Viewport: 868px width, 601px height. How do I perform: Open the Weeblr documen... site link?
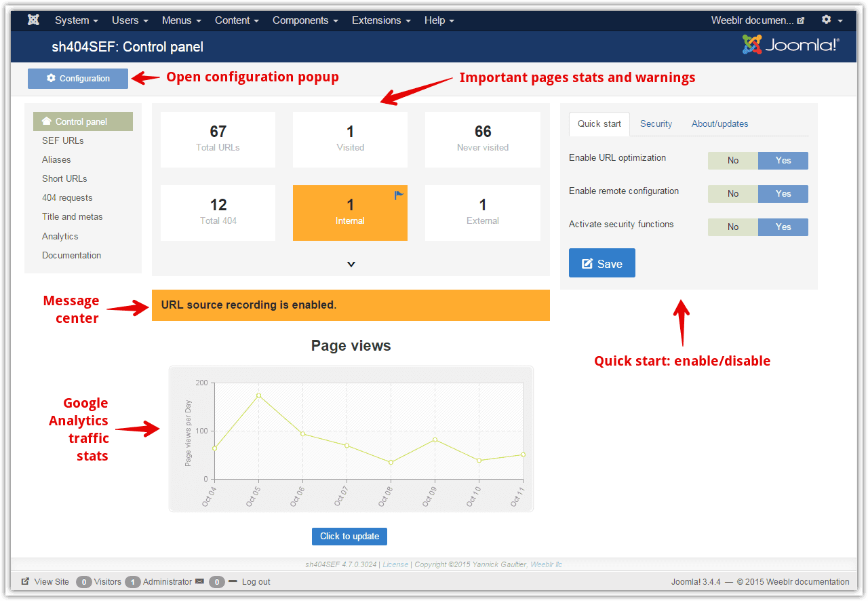757,20
